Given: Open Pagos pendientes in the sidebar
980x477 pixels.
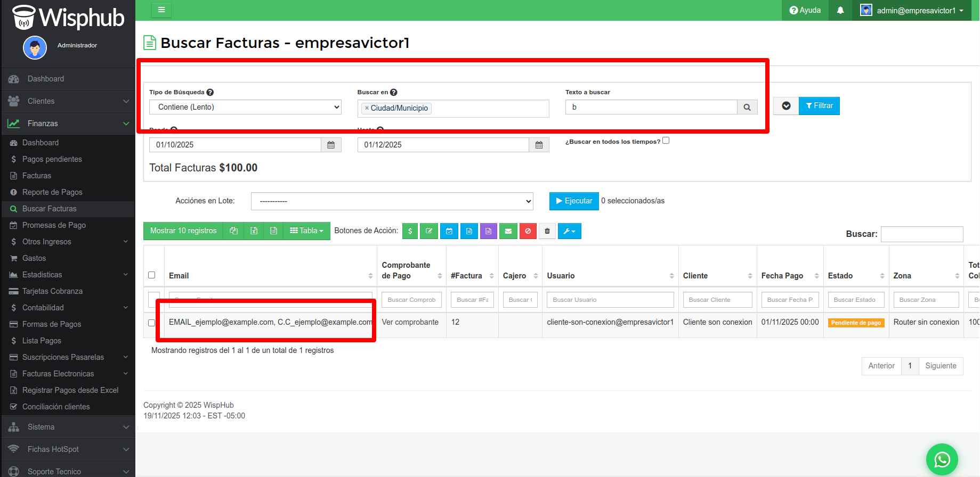Looking at the screenshot, I should tap(52, 159).
